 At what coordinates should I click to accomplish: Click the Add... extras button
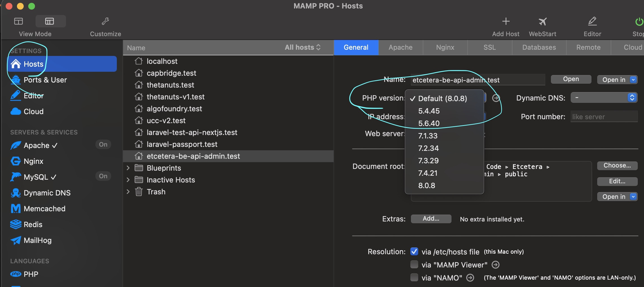431,219
